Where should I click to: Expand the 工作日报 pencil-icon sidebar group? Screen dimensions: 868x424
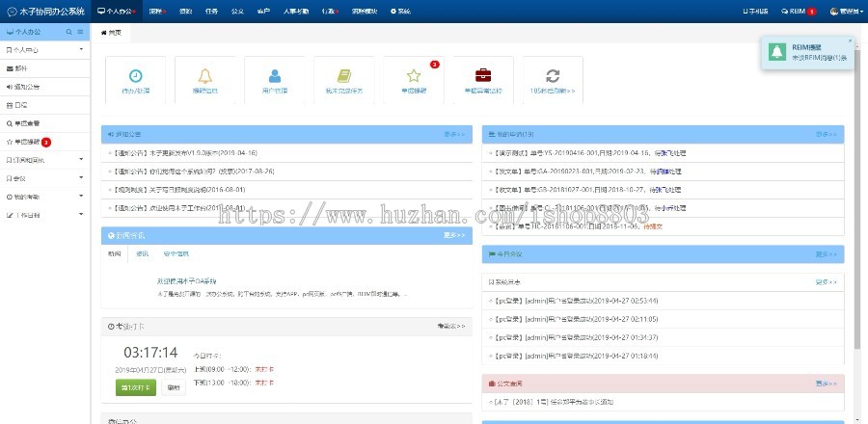point(44,215)
